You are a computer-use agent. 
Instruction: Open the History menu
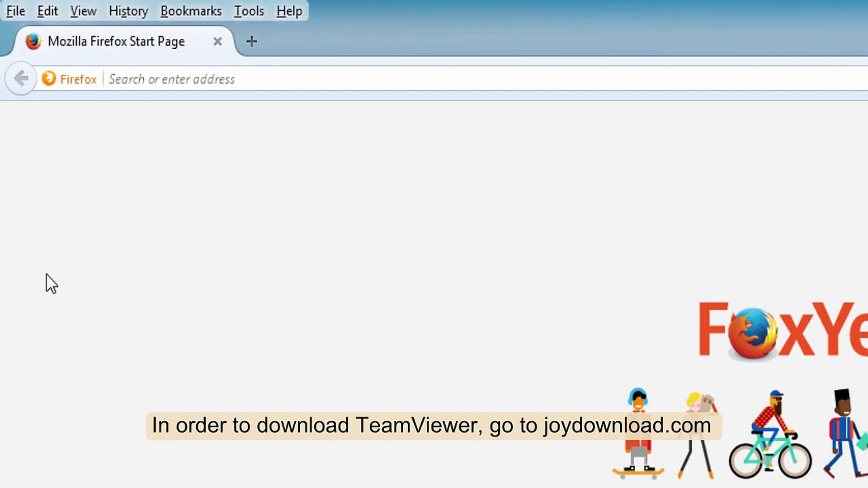pos(128,11)
